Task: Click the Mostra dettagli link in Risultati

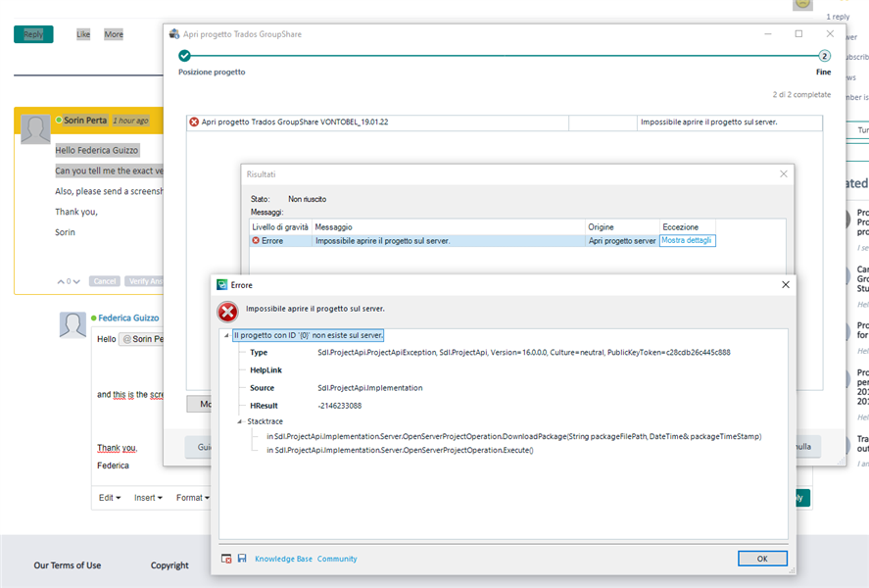Action: (x=686, y=240)
